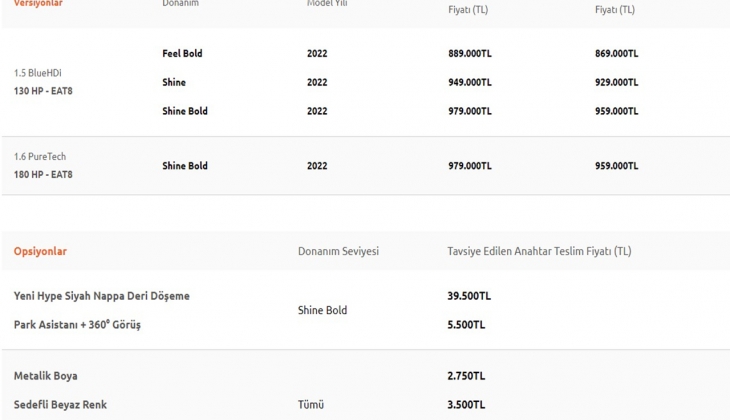Click the Versiyonlar column header
The image size is (730, 420).
coord(38,4)
